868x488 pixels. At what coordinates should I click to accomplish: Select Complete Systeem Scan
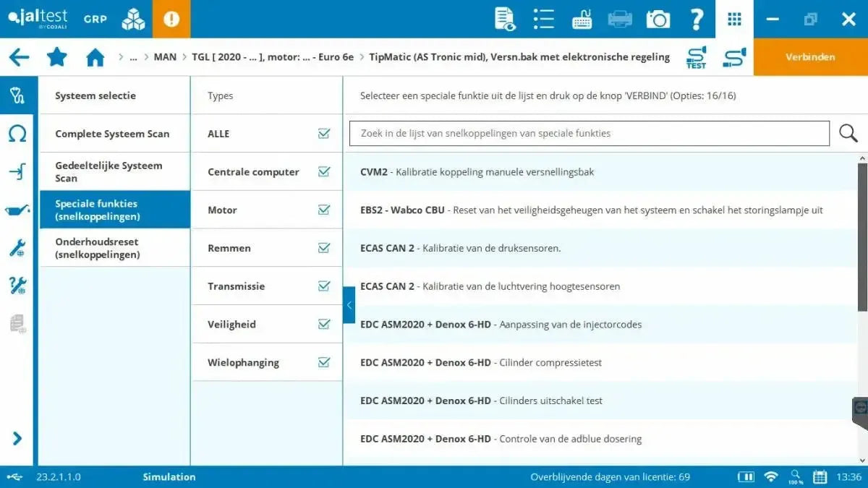114,133
